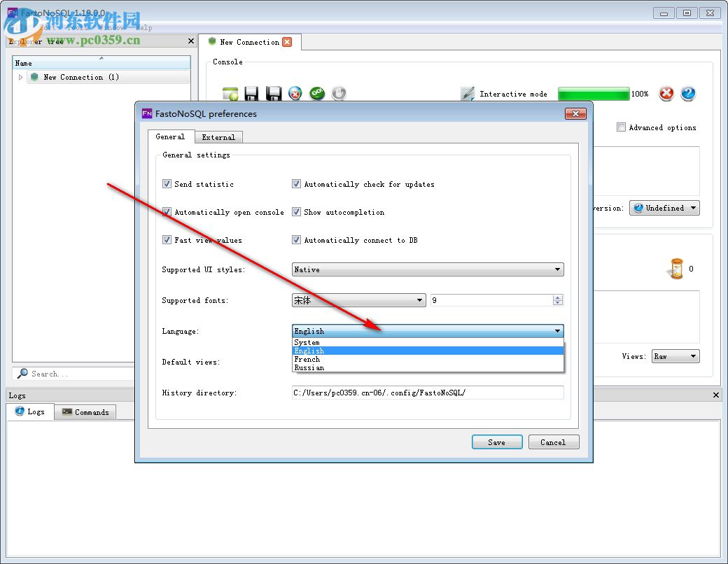The height and width of the screenshot is (564, 728).
Task: Toggle Show autocompletion checkbox
Action: point(296,211)
